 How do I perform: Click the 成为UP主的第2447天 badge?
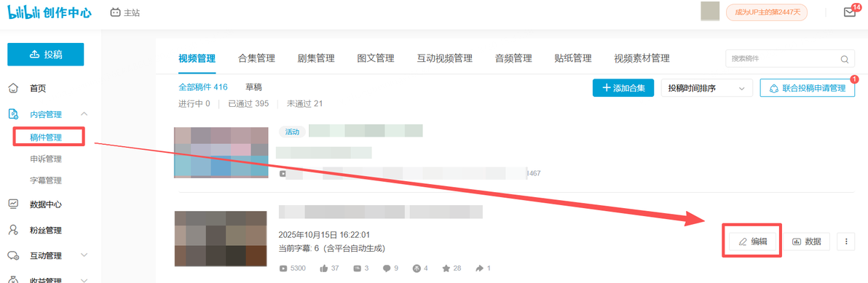[767, 12]
